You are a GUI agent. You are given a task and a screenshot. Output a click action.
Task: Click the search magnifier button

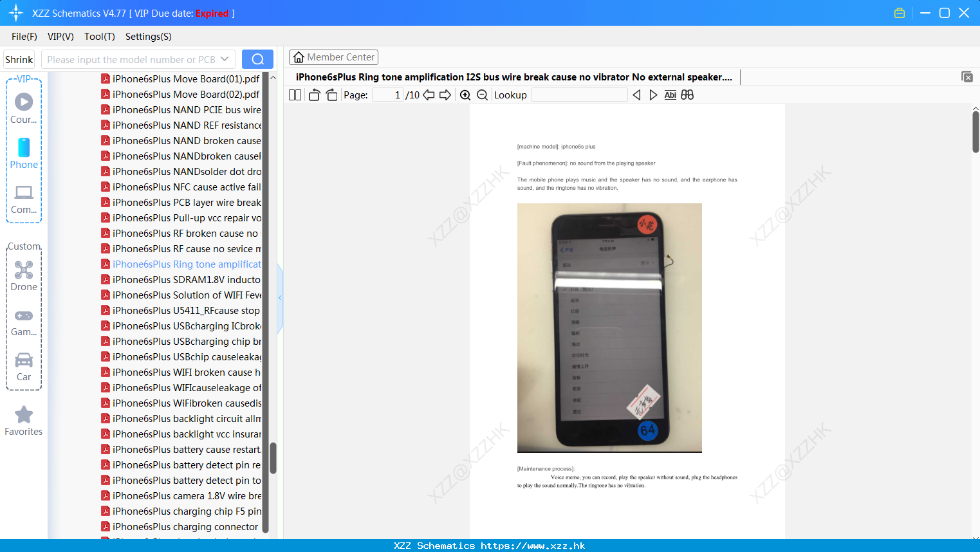click(257, 59)
